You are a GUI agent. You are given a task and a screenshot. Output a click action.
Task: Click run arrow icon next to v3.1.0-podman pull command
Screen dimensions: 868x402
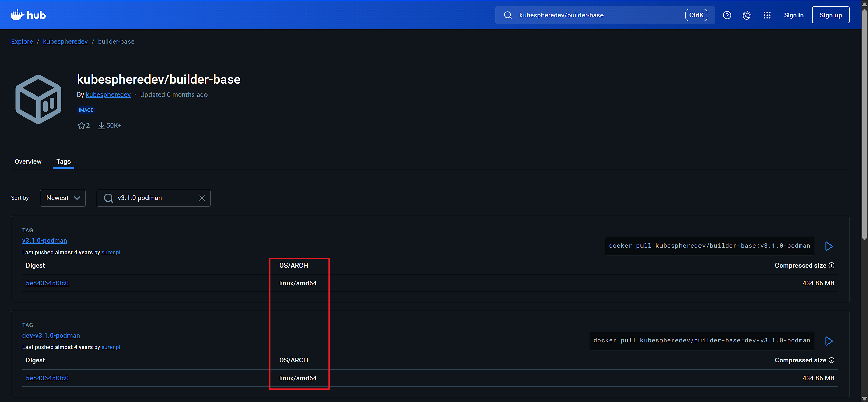point(829,246)
